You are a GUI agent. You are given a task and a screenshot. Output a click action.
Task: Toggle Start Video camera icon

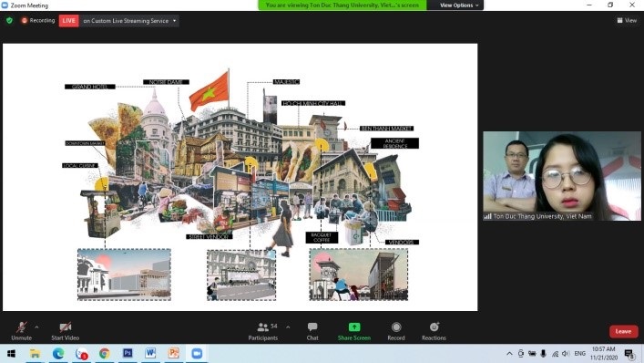66,327
